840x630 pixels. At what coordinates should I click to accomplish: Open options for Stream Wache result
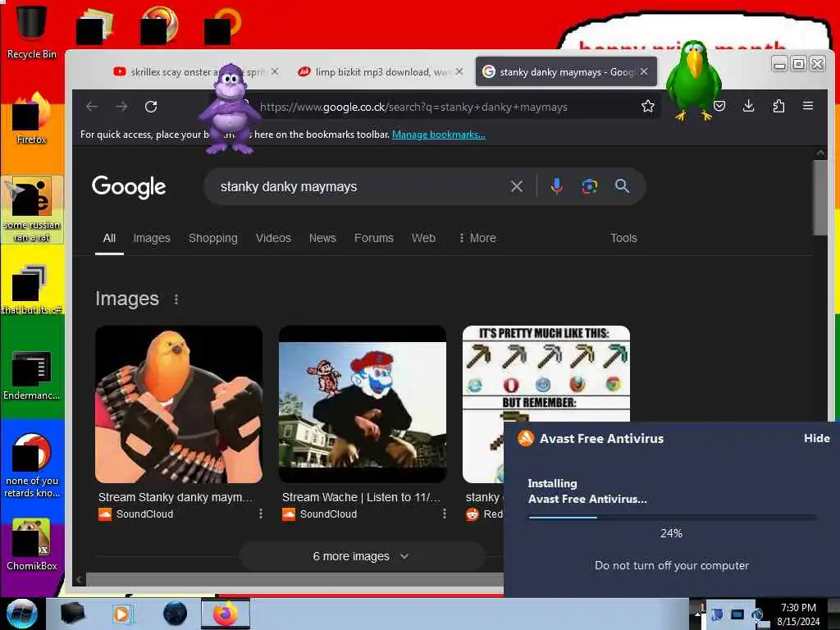click(x=444, y=514)
